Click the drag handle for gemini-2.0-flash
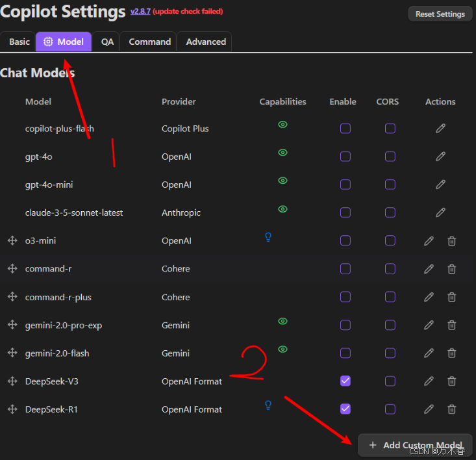The height and width of the screenshot is (460, 476). pyautogui.click(x=12, y=353)
